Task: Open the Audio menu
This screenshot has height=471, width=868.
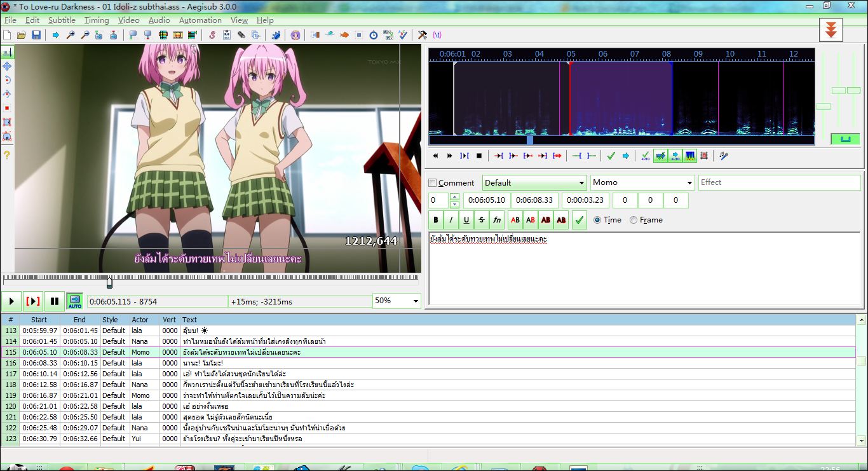Action: point(159,20)
